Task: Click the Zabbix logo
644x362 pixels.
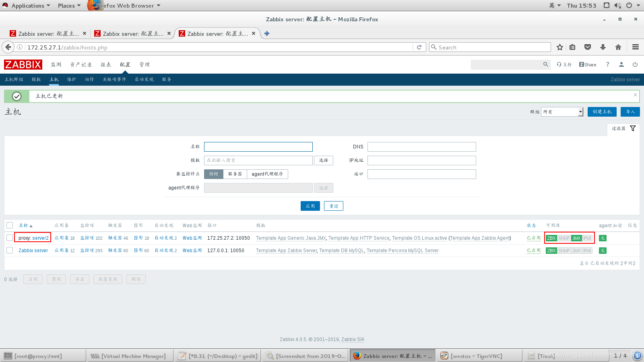Action: [23, 64]
